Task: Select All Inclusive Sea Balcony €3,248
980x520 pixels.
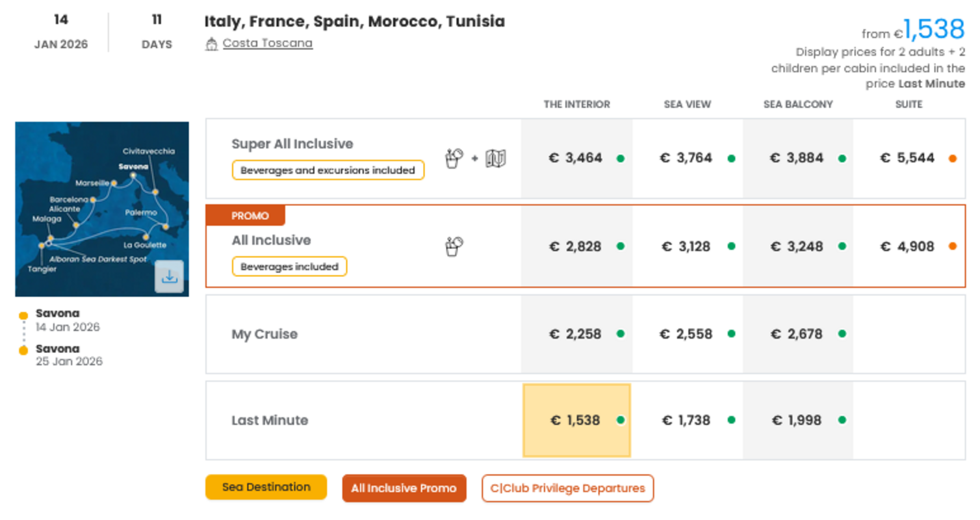Action: click(797, 246)
